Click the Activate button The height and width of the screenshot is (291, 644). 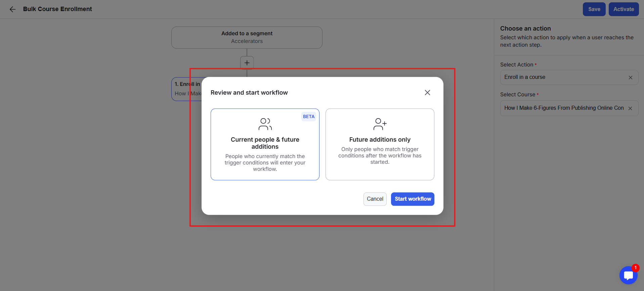[x=624, y=9]
